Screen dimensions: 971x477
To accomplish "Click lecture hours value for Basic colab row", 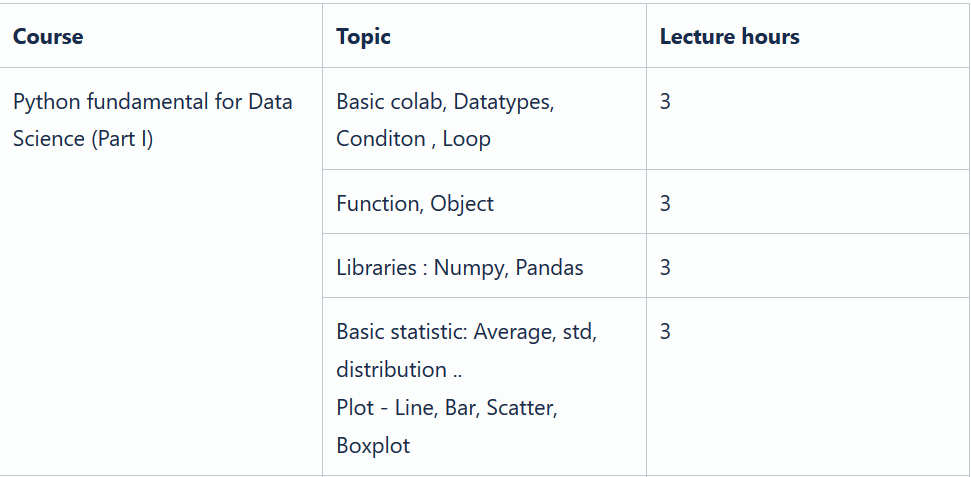I will pyautogui.click(x=665, y=102).
